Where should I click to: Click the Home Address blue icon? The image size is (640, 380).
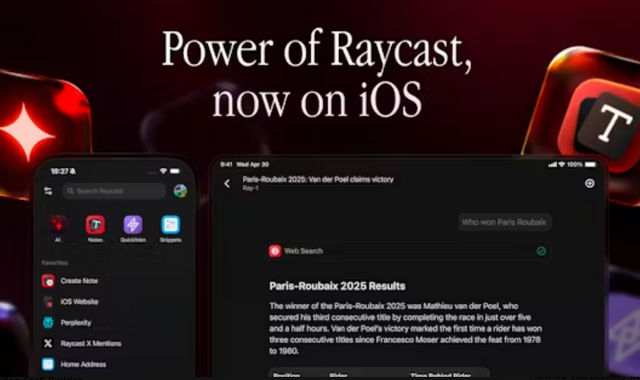click(x=48, y=364)
